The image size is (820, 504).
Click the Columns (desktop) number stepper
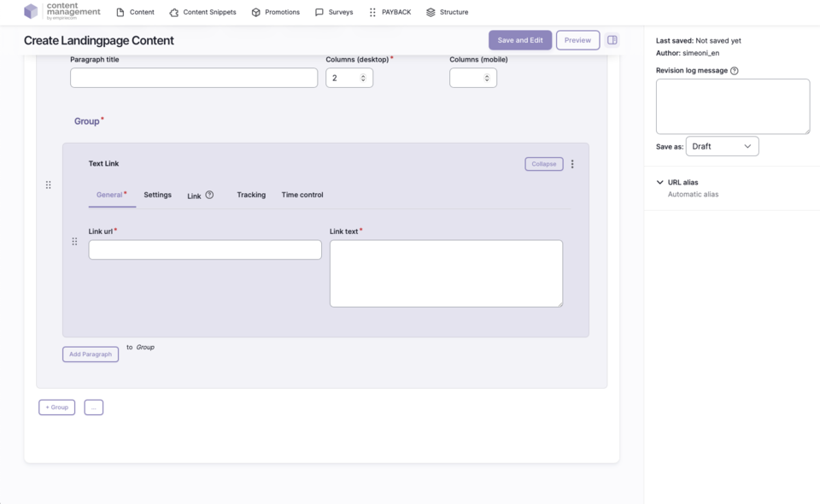click(x=363, y=78)
